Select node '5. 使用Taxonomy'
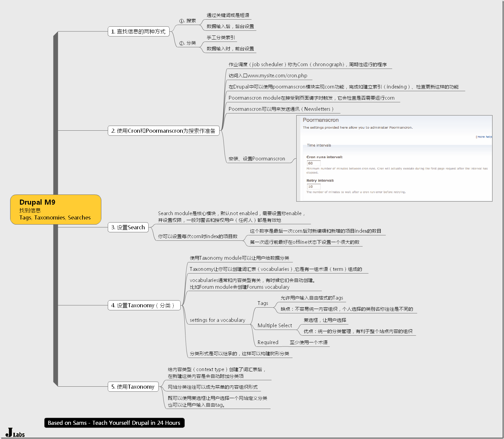The image size is (504, 439). point(133,387)
